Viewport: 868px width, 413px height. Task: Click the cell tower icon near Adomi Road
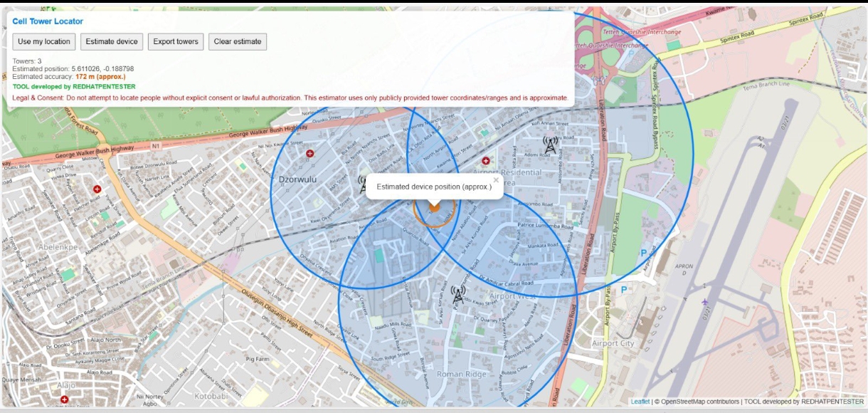pos(549,145)
